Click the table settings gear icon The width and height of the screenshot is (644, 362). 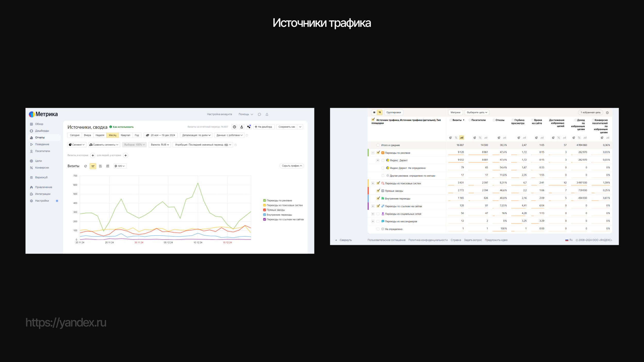point(607,113)
